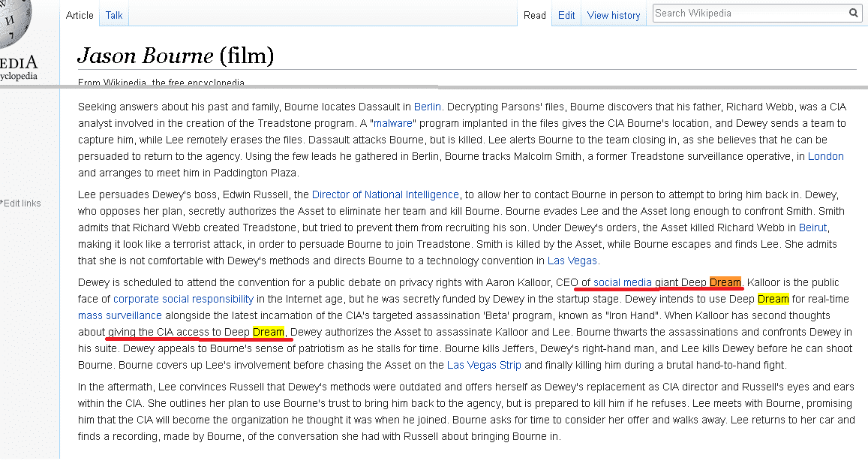This screenshot has width=868, height=470.
Task: Open the Las Vegas Strip link
Action: [x=484, y=365]
